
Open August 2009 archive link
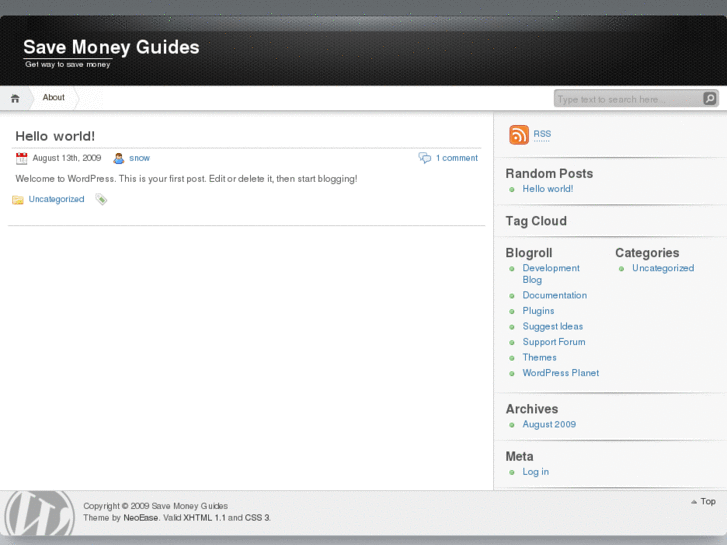[549, 424]
